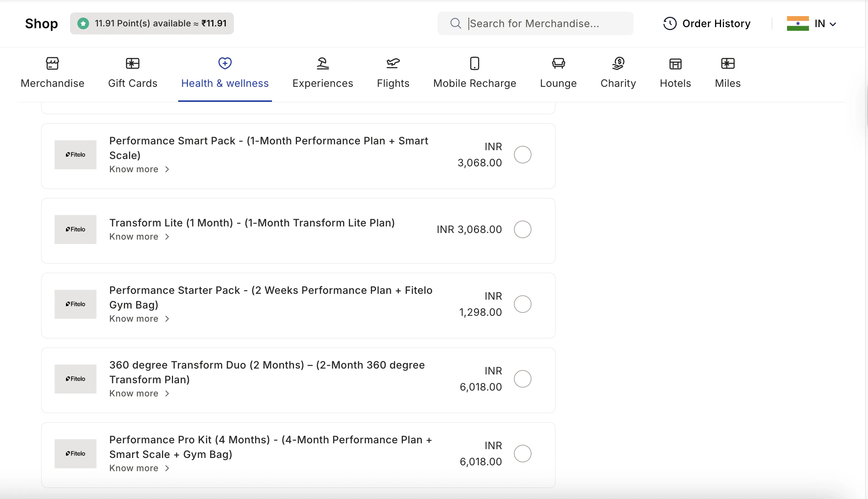Open Order History link
The image size is (868, 499).
tap(707, 23)
